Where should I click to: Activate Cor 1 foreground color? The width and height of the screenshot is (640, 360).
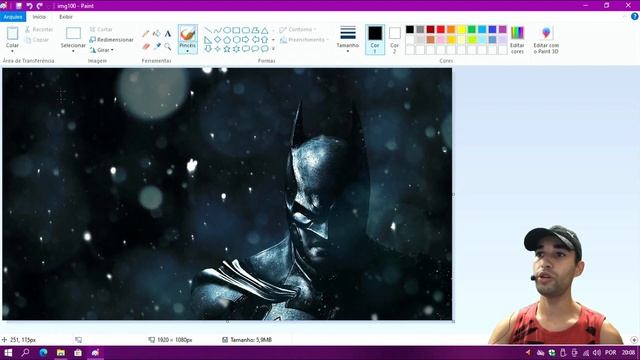[x=375, y=40]
